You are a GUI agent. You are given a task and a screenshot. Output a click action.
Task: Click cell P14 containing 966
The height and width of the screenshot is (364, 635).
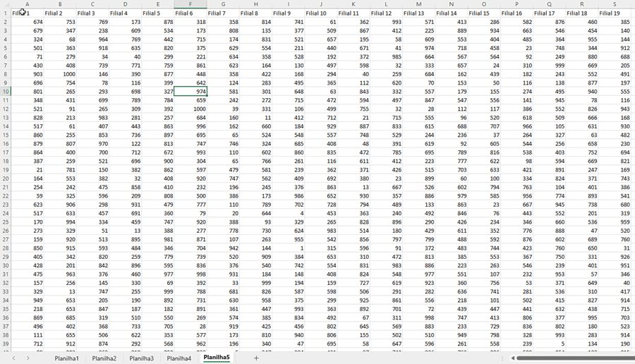coord(516,126)
